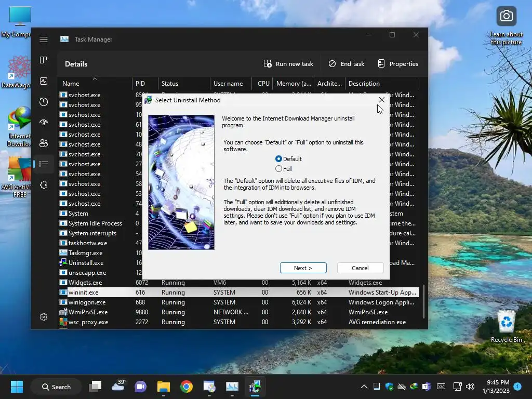Sort by Architecture column header
The image size is (532, 399).
[x=329, y=84]
